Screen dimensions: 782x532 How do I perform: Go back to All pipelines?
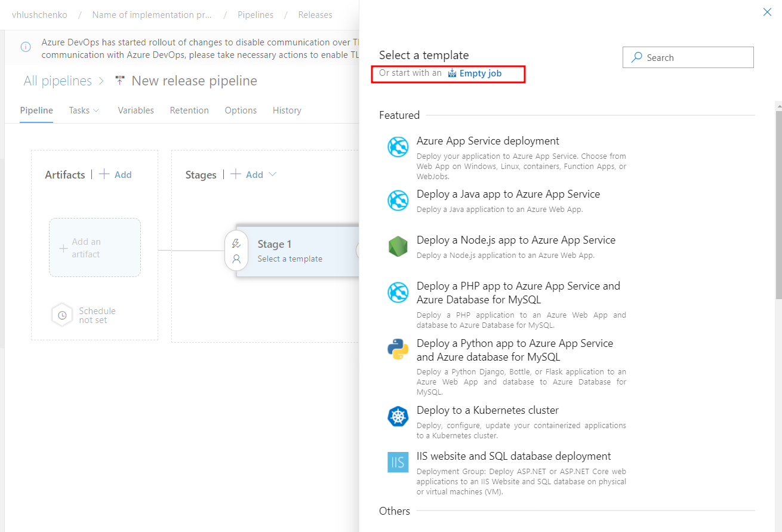(x=57, y=81)
